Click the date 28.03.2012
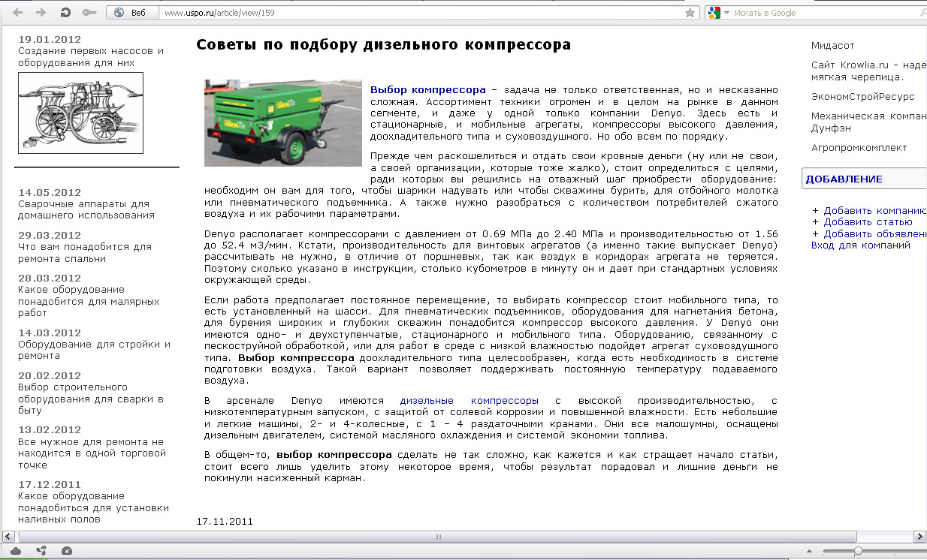Screen dimensions: 927x560 pyautogui.click(x=50, y=278)
